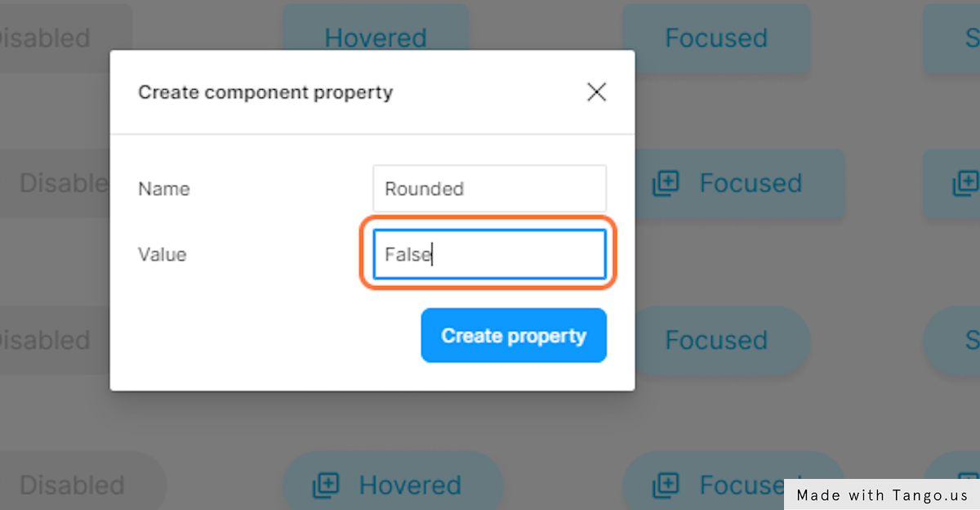Click the Create property button

pyautogui.click(x=514, y=335)
